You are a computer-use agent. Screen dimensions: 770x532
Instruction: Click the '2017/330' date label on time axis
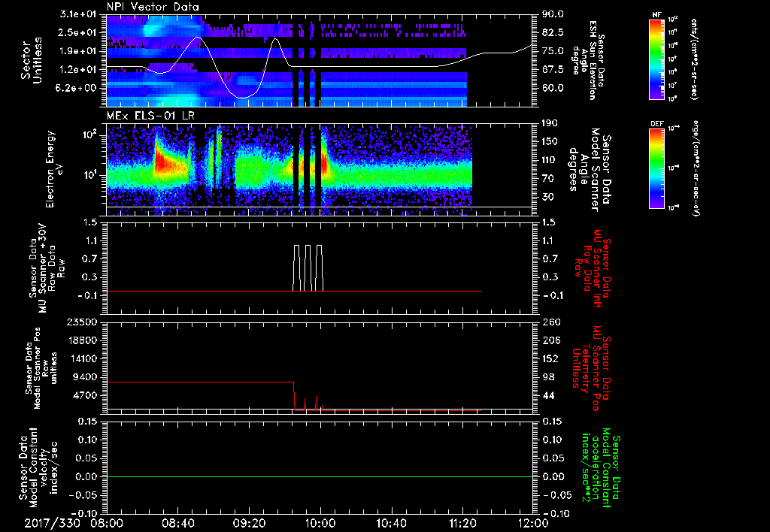click(52, 523)
